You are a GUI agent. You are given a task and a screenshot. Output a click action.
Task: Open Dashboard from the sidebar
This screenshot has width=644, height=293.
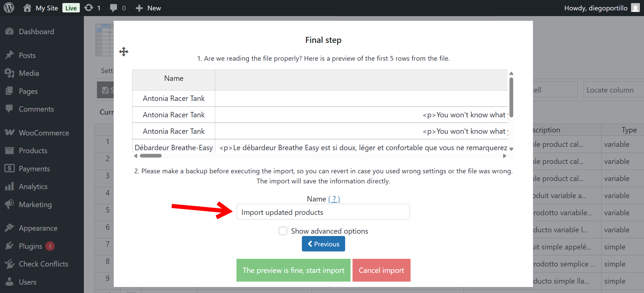(x=36, y=32)
